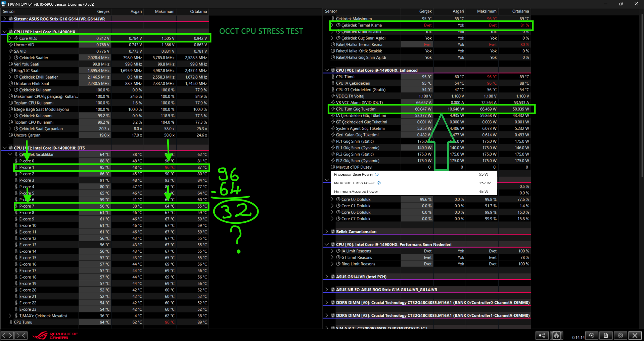Select the CPU Tüm Güç Tüketimi row
The image size is (644, 341).
[x=427, y=109]
